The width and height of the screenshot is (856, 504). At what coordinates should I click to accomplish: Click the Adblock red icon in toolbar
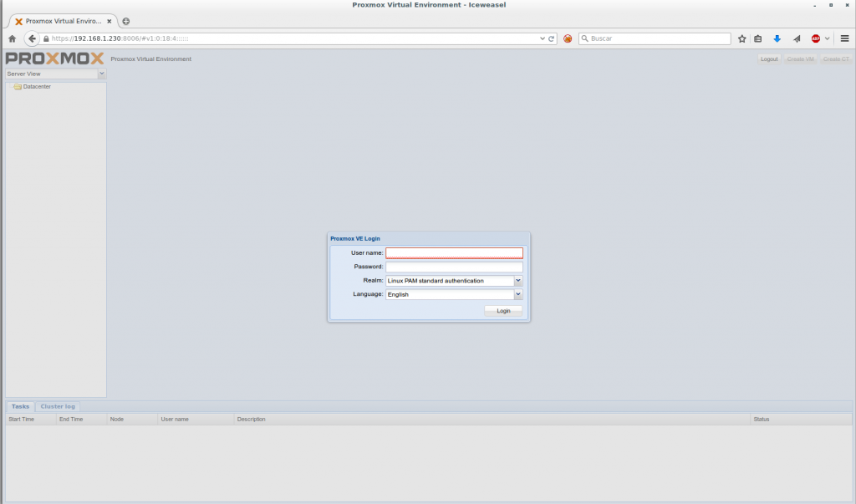[816, 38]
